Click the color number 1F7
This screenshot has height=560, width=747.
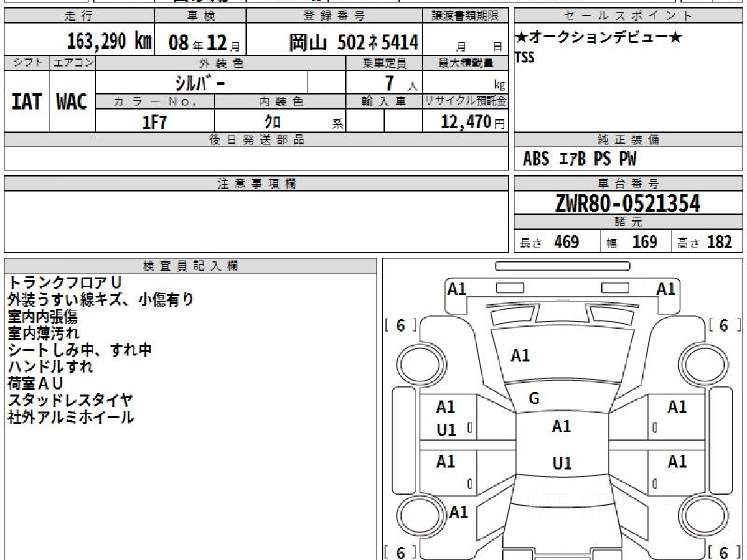click(154, 122)
